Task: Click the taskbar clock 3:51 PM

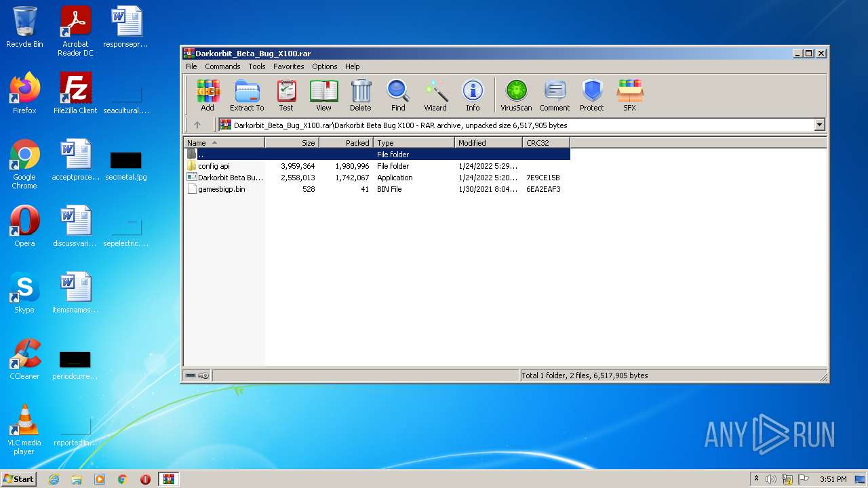Action: click(x=833, y=479)
